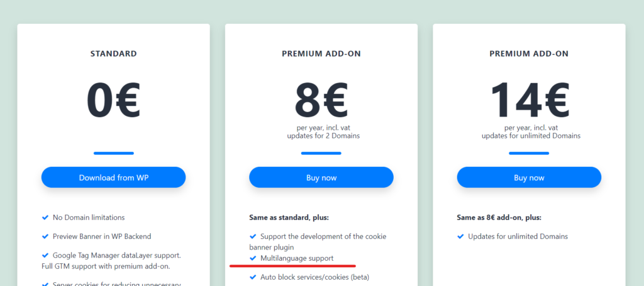Click checkmark beside Server cookies item

[x=45, y=284]
